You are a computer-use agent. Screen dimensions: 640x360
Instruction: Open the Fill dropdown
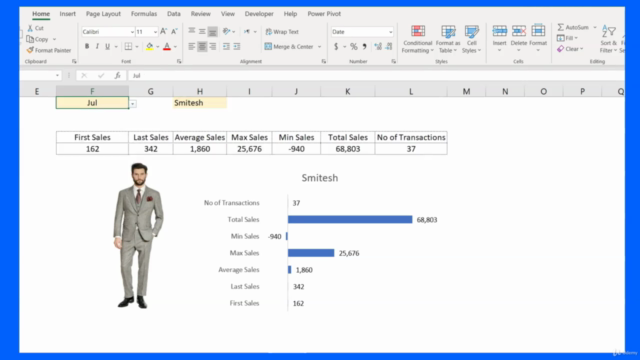click(x=567, y=38)
